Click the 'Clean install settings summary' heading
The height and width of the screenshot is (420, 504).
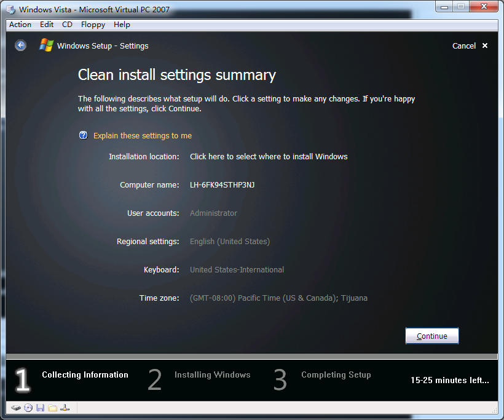point(177,75)
